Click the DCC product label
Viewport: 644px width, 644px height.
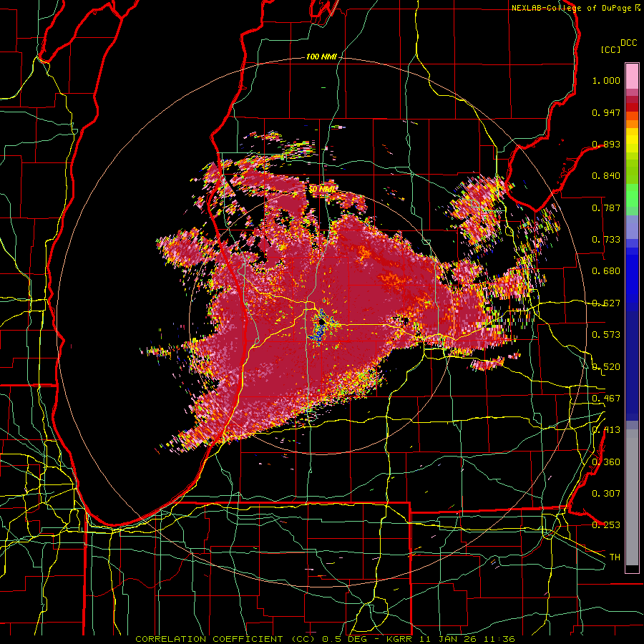click(x=628, y=42)
